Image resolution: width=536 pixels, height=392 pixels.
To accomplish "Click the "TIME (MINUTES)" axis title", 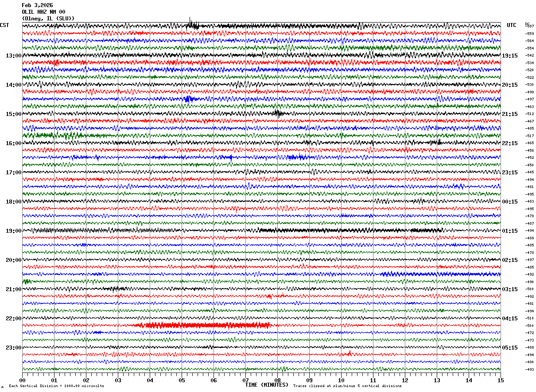I will pos(267,385).
